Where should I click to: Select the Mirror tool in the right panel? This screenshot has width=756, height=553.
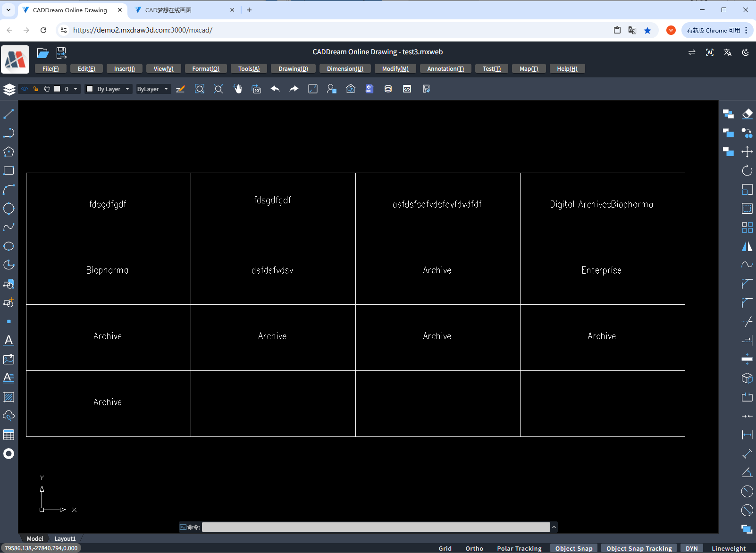(747, 246)
